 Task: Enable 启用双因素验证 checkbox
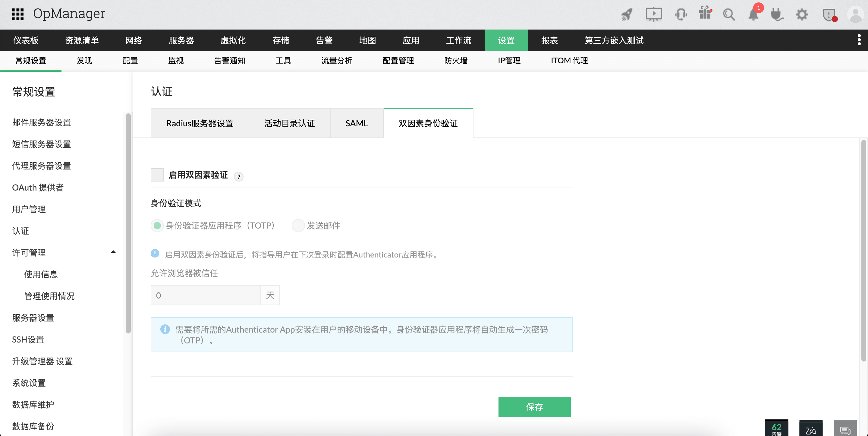point(157,175)
